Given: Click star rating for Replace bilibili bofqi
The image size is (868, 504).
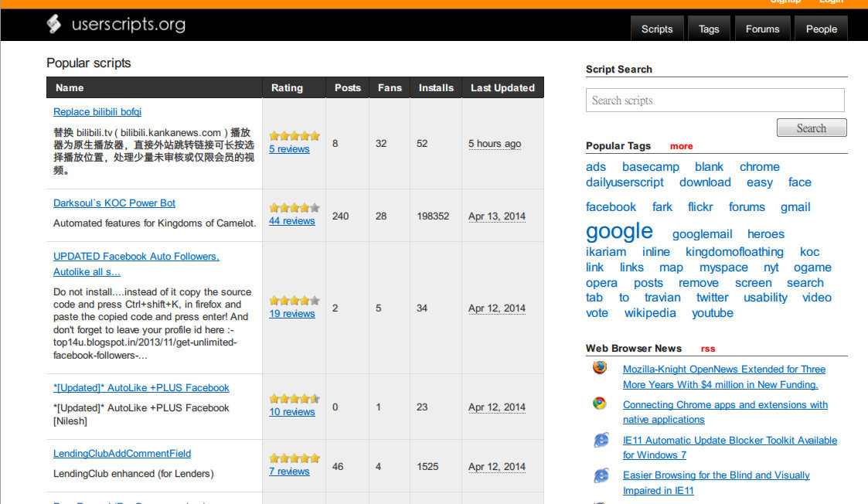Looking at the screenshot, I should pos(294,135).
